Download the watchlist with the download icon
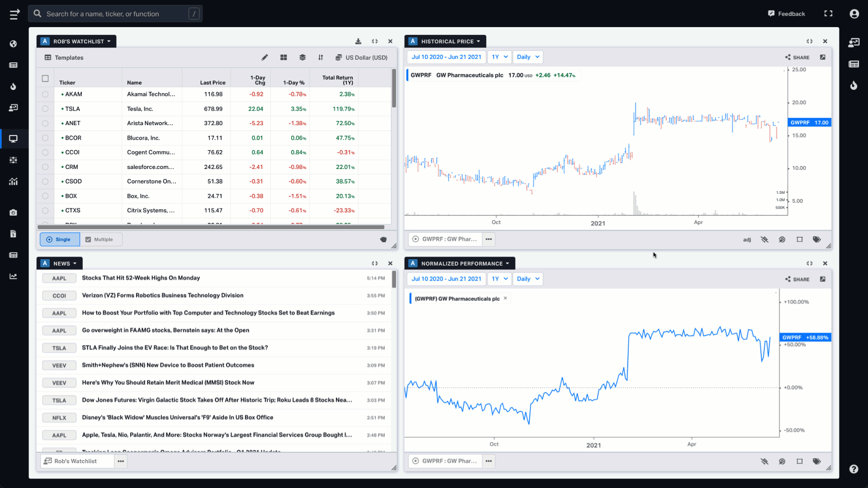Viewport: 868px width, 488px height. (x=358, y=41)
